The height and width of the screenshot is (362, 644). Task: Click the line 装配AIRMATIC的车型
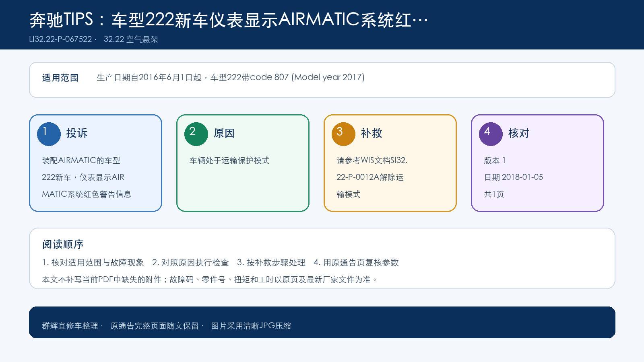[81, 160]
